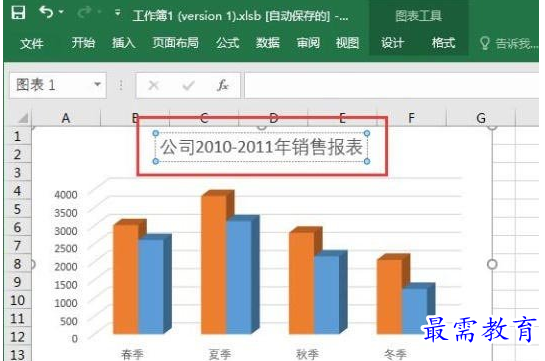Click the Select All corner triangle
The width and height of the screenshot is (545, 361).
pyautogui.click(x=22, y=118)
